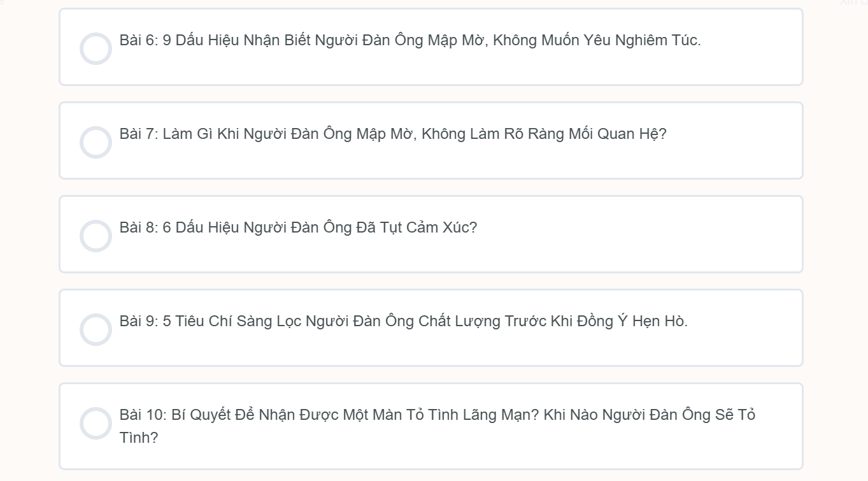Check the Bài 9 completion circle
868x481 pixels.
click(x=96, y=329)
